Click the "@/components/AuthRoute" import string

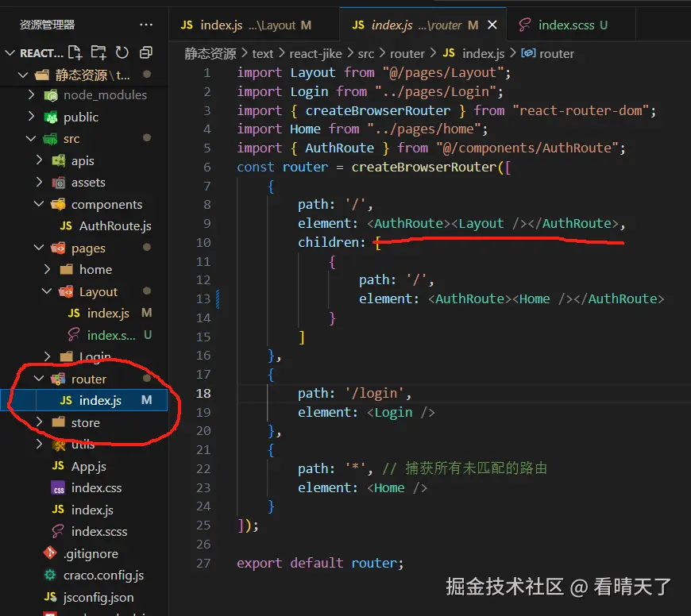pyautogui.click(x=527, y=148)
